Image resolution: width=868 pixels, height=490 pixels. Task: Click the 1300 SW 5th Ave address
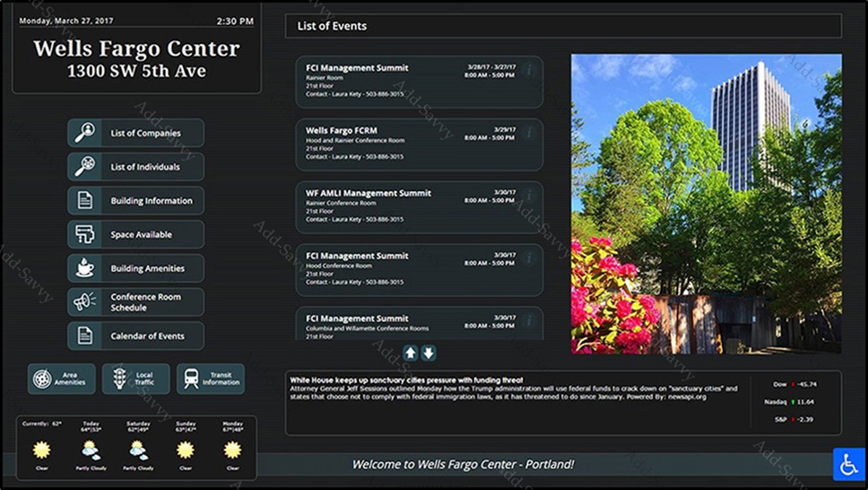click(x=136, y=71)
